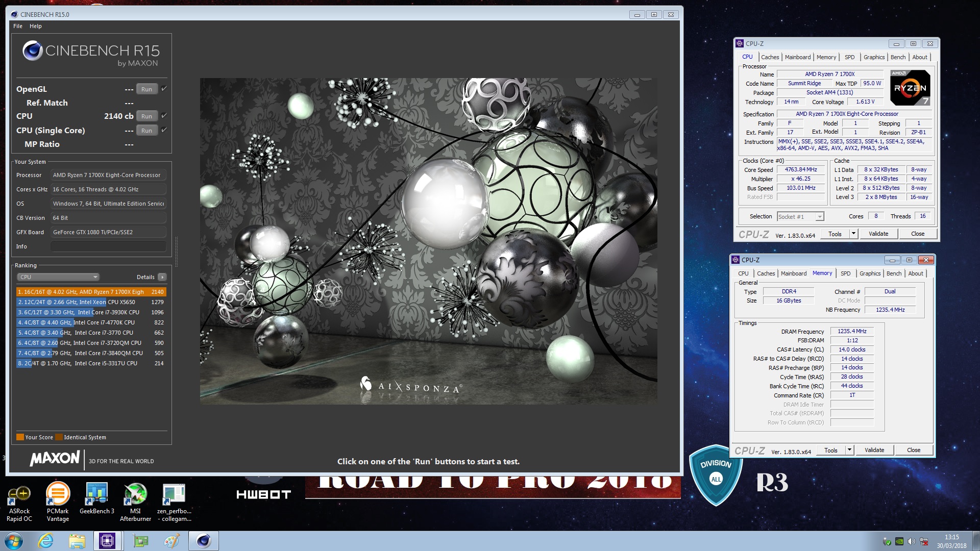Open the File menu in Cinebench
The height and width of the screenshot is (551, 980).
tap(18, 26)
